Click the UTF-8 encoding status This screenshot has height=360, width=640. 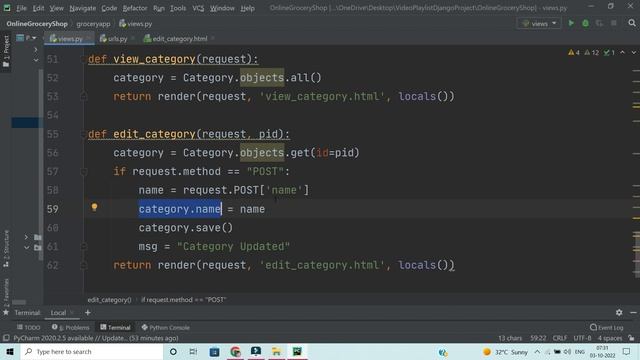[582, 338]
